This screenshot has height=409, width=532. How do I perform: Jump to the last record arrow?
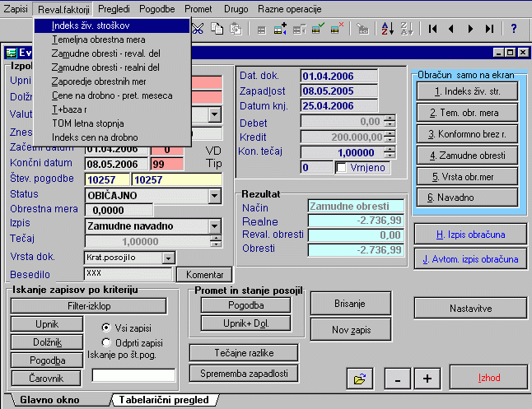point(489,29)
